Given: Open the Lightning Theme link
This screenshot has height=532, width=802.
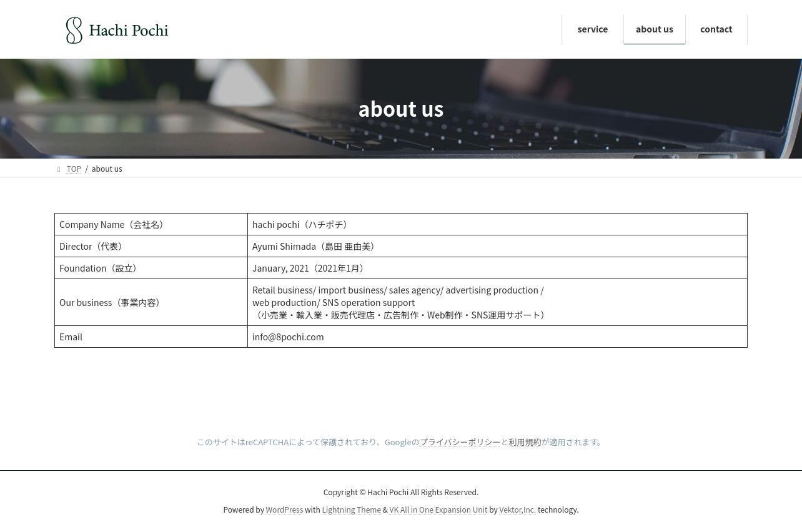Looking at the screenshot, I should (351, 510).
